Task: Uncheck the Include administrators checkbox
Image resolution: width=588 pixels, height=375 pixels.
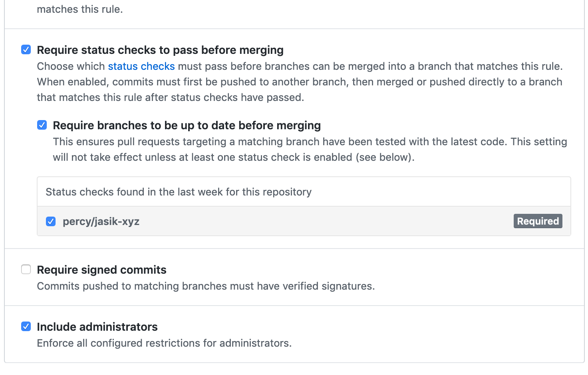Action: [x=26, y=327]
